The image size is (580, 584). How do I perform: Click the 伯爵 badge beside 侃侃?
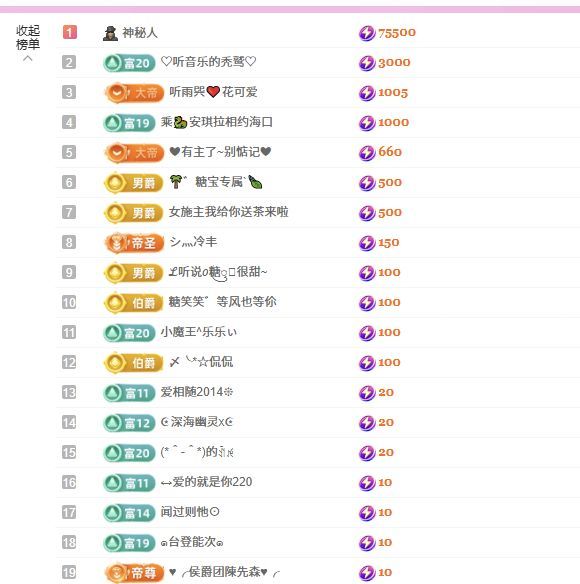coord(133,363)
